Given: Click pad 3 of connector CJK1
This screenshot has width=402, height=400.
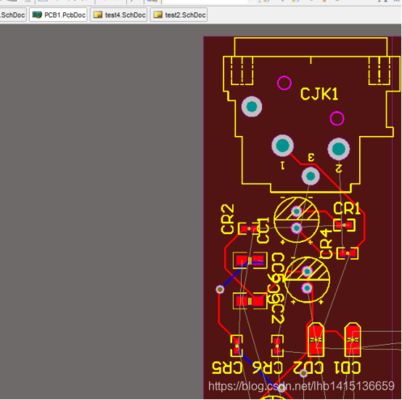Looking at the screenshot, I should pos(310,176).
